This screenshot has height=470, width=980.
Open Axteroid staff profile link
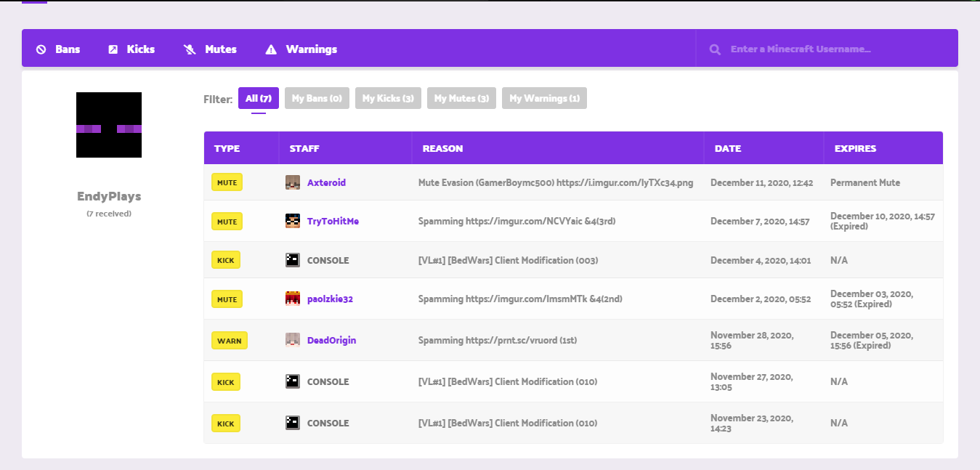[326, 183]
